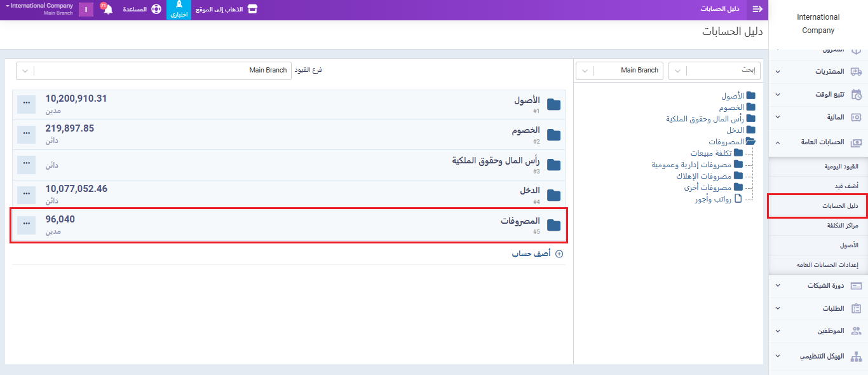
Task: Click the go-to-site store icon
Action: pyautogui.click(x=252, y=10)
